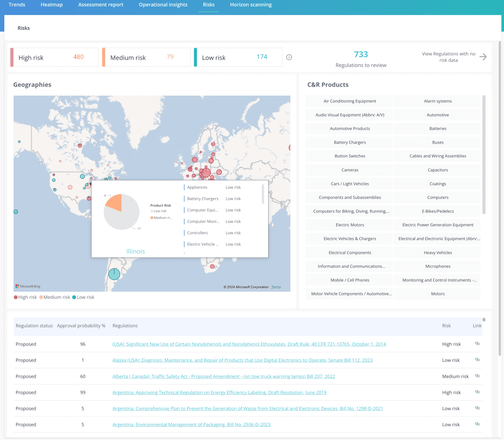Screen dimensions: 504x440
Task: Open the link icon on the Alaska Senate Bill row
Action: pyautogui.click(x=477, y=360)
